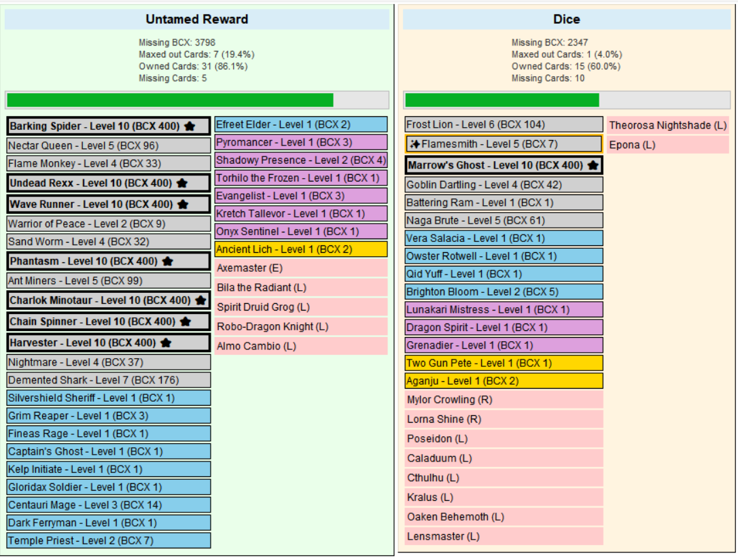738x560 pixels.
Task: Select Silvershield Sheriff - Level 1
Action: click(109, 398)
